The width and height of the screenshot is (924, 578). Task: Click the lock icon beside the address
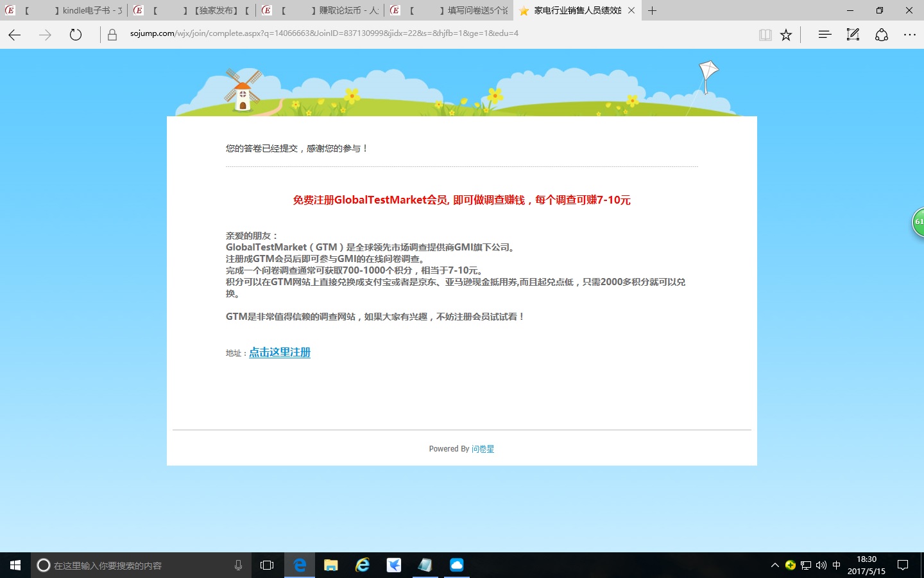(x=112, y=35)
